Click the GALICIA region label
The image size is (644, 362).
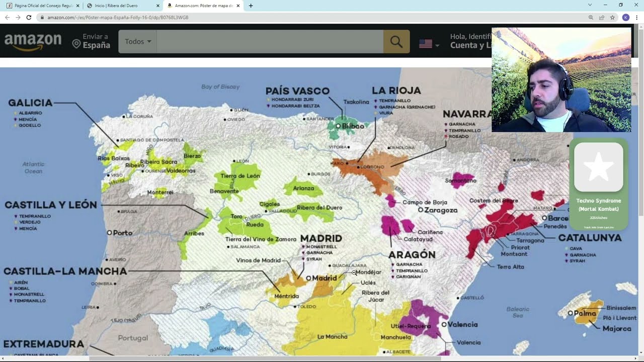pyautogui.click(x=30, y=103)
